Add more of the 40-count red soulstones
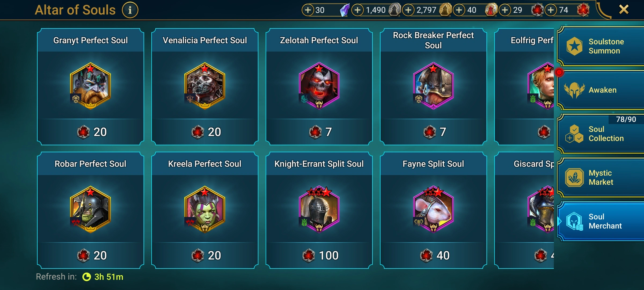This screenshot has width=644, height=290. [x=459, y=10]
